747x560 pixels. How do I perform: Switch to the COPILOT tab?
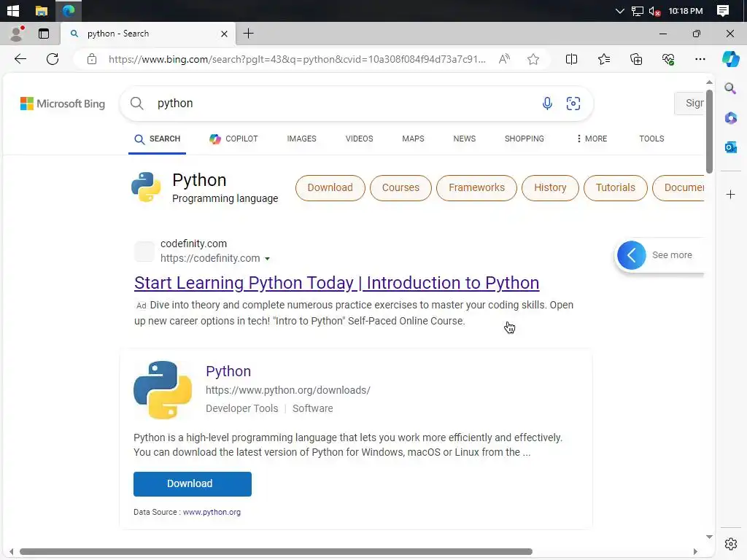233,139
